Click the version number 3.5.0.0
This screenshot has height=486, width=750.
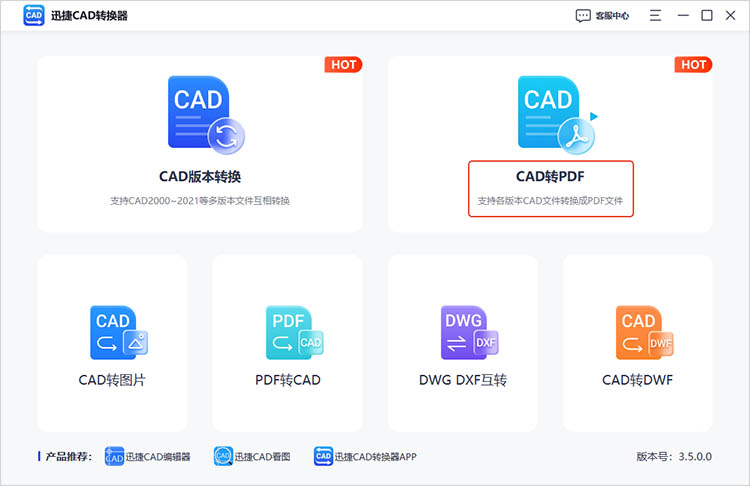(695, 457)
